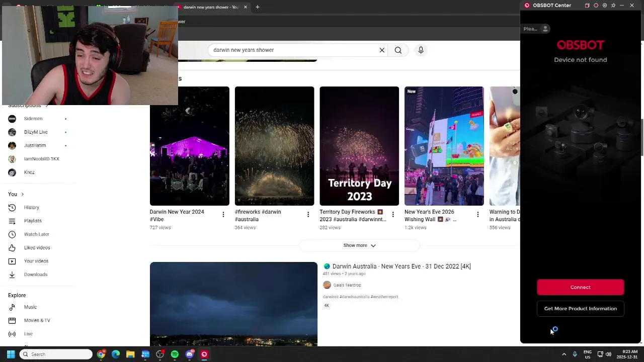The width and height of the screenshot is (644, 362).
Task: Click Get More Product Information button
Action: pos(580,309)
